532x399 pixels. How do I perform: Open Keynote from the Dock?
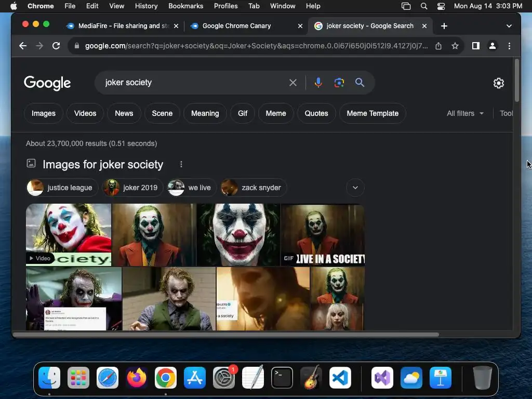click(441, 378)
